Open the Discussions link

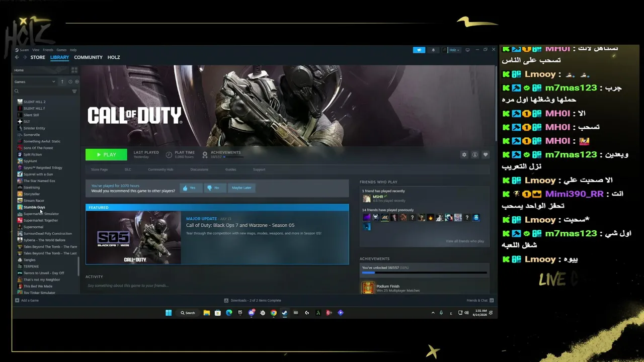pos(199,169)
